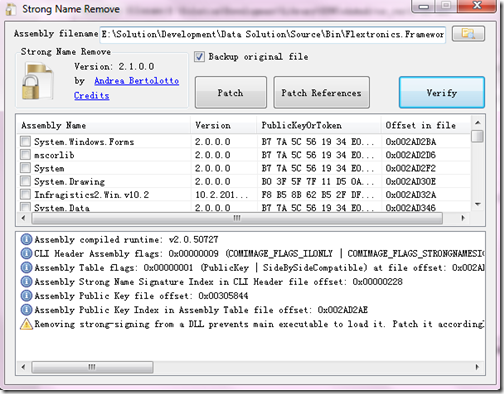Click info icon beside Public Key Index in Assembly Table
This screenshot has height=394, width=504.
click(26, 310)
